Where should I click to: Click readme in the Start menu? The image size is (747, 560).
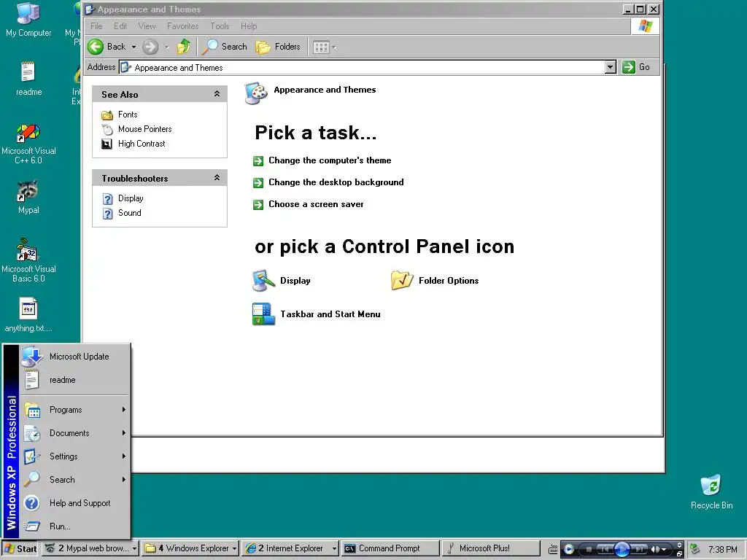(74, 380)
